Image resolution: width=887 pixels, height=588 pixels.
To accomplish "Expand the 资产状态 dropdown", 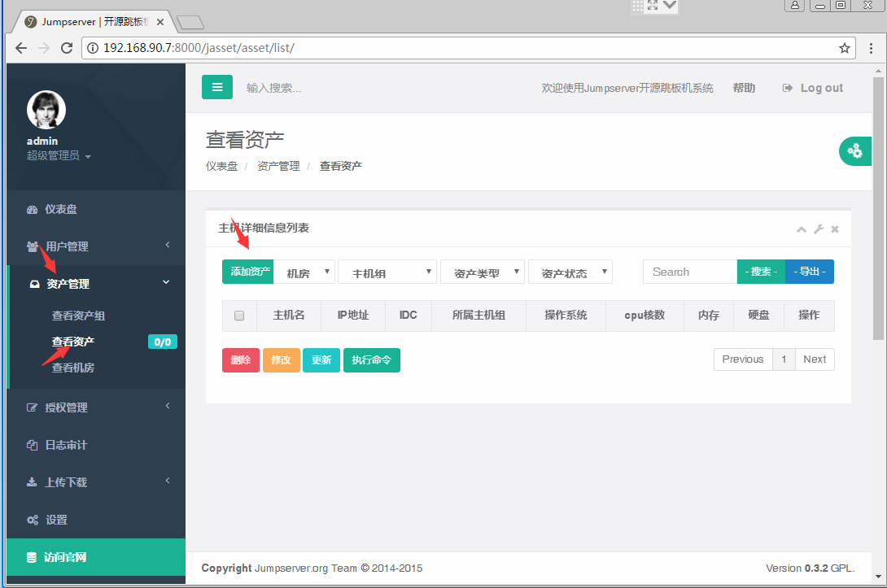I will coord(570,272).
